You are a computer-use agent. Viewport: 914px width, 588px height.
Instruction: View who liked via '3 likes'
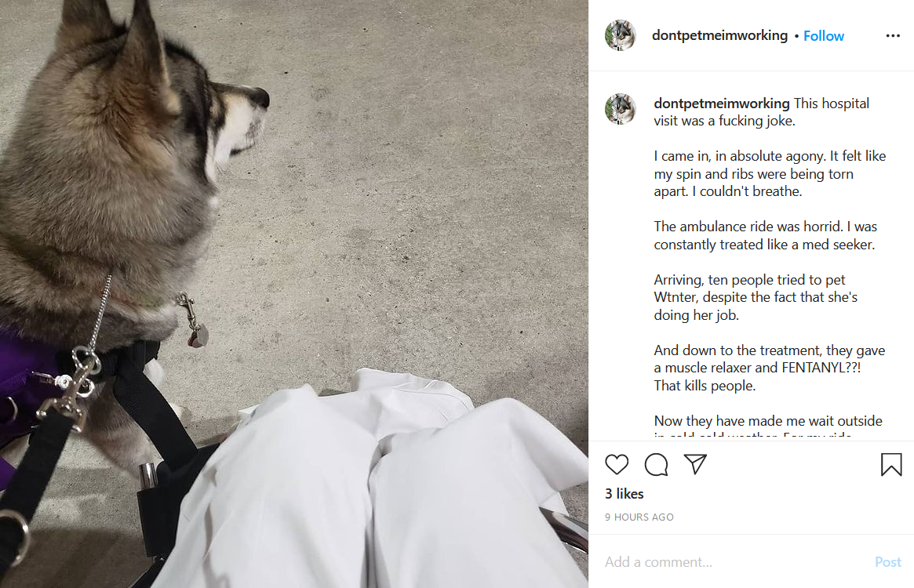click(625, 494)
